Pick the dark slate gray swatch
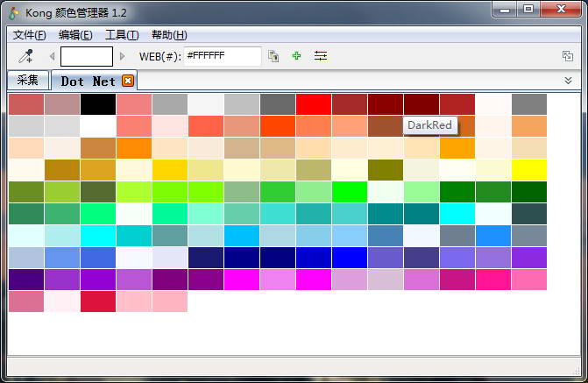The width and height of the screenshot is (588, 383). [x=529, y=214]
